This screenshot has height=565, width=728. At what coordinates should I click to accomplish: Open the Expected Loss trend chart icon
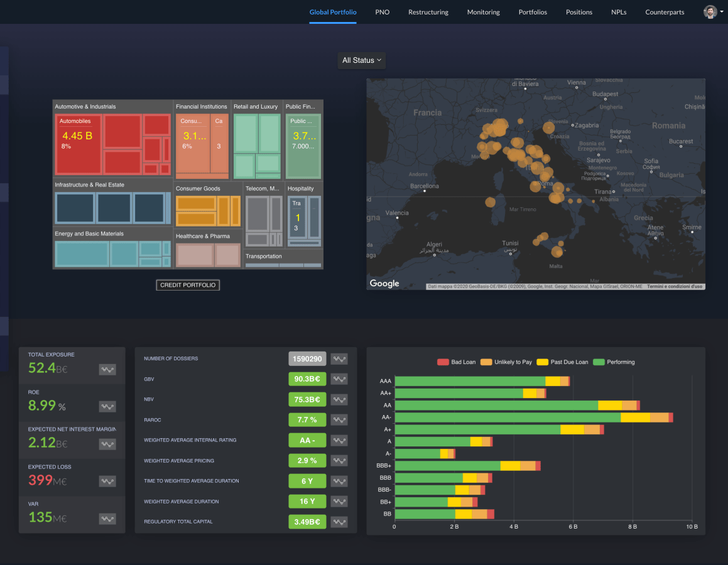107,481
